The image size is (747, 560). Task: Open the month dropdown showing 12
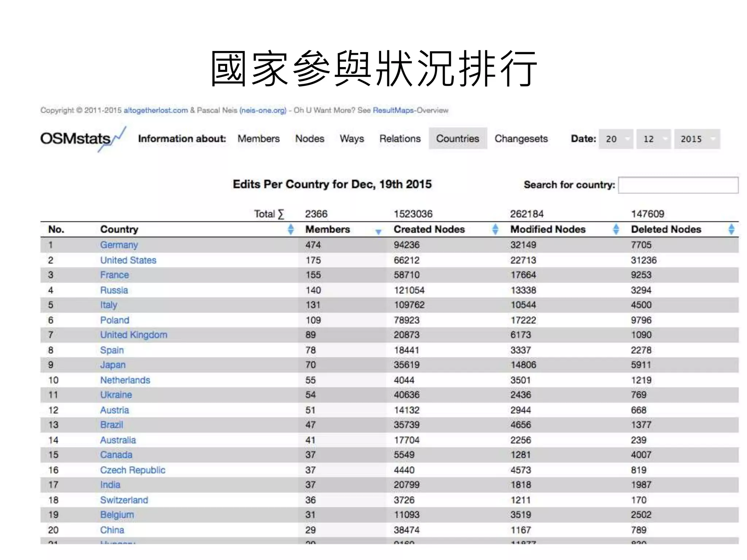(653, 139)
